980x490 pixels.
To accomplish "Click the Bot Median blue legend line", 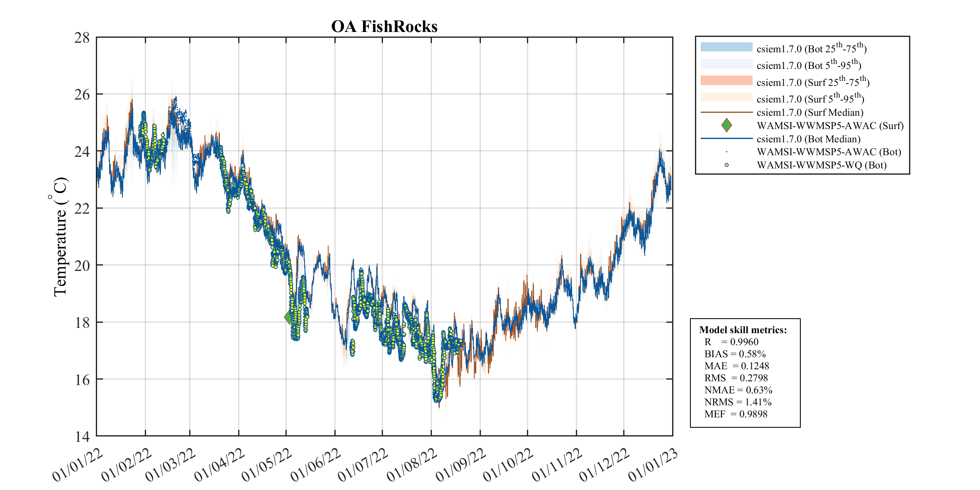I will coord(726,139).
